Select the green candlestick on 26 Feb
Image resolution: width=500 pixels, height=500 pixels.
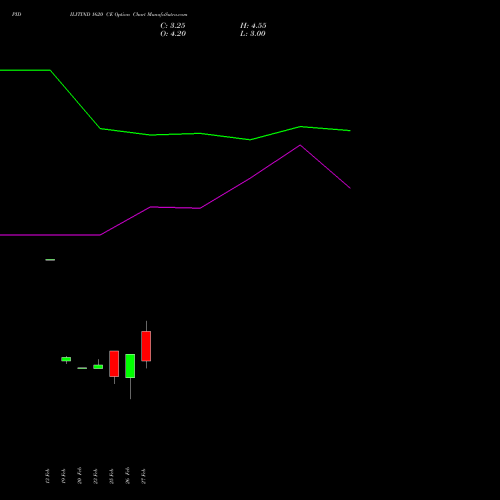[130, 366]
